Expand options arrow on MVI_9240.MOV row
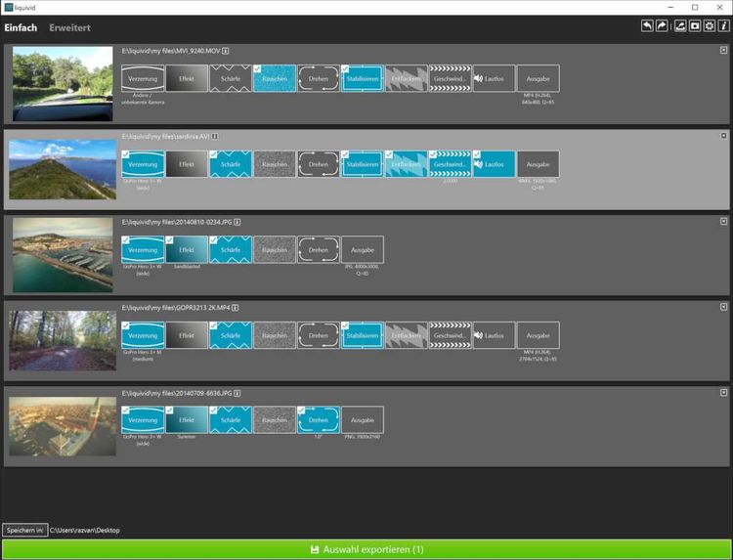733x560 pixels. point(723,50)
